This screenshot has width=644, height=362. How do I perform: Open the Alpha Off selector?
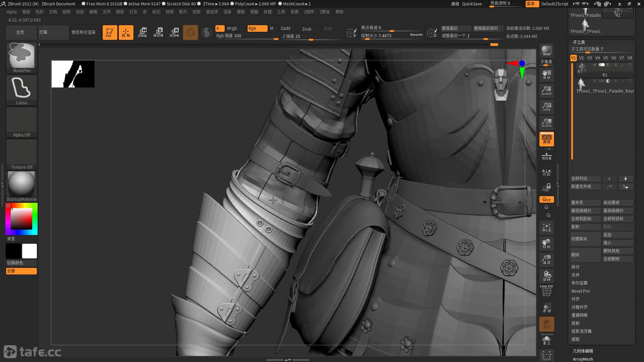coord(21,122)
